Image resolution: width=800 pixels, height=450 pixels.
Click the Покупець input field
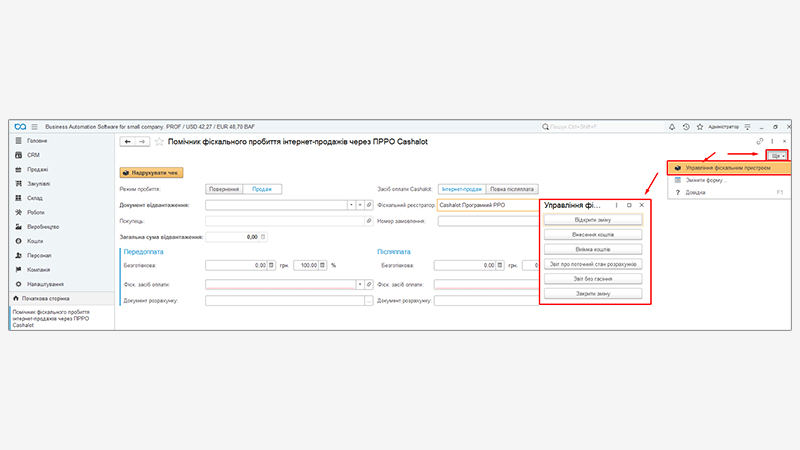[x=285, y=221]
